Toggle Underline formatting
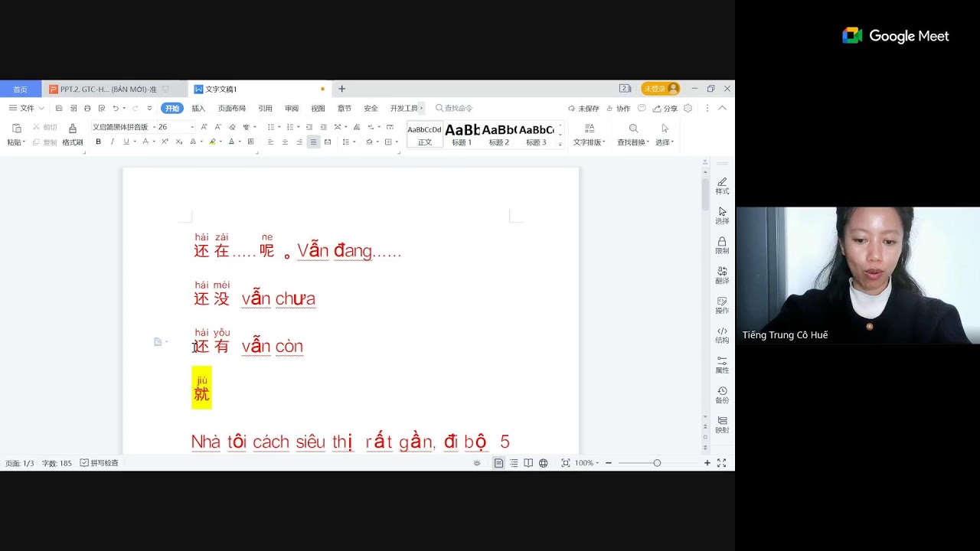This screenshot has height=551, width=980. (x=126, y=142)
